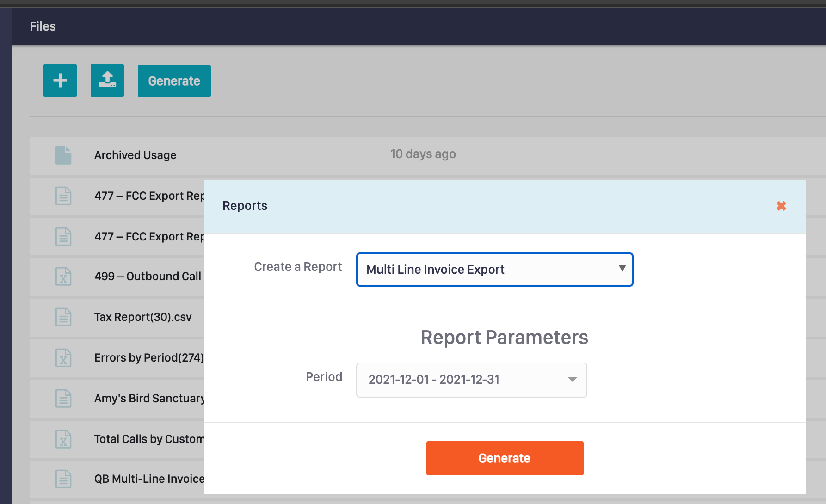Click the Errors by Period(274) spreadsheet icon
The image size is (826, 504).
(x=64, y=358)
